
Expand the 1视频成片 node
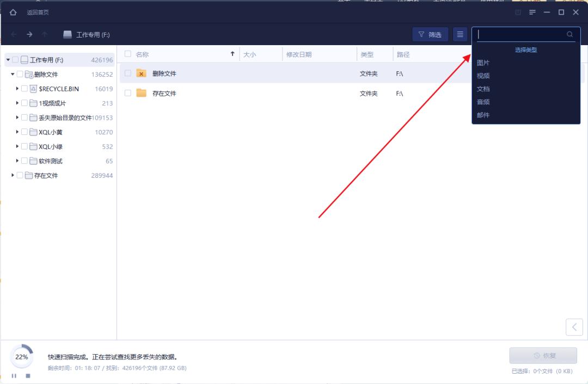(17, 103)
